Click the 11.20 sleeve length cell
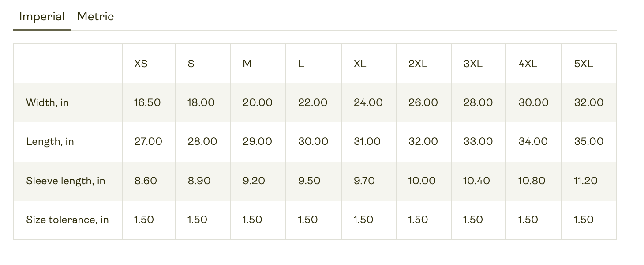 coord(586,181)
